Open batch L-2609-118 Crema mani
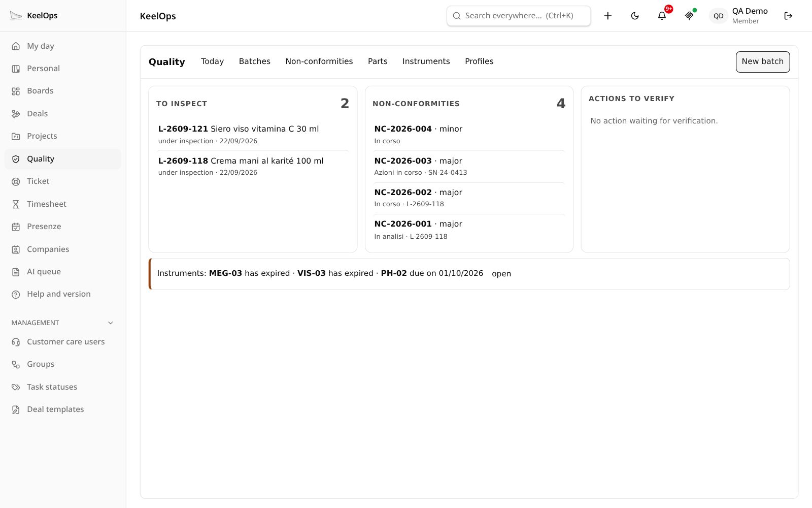 click(253, 166)
